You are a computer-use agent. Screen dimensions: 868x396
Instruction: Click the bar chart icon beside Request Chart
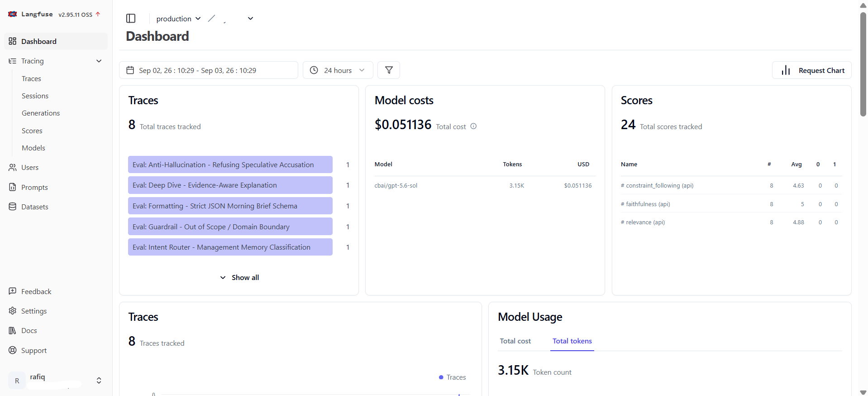786,70
